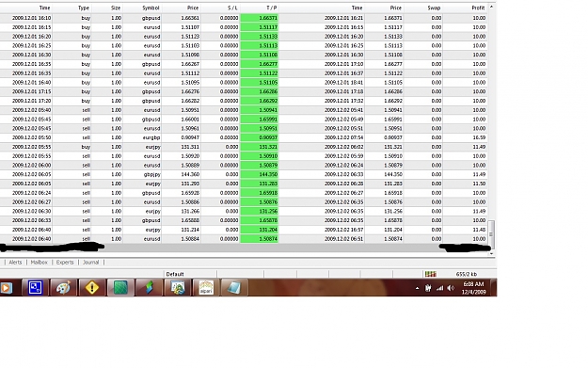Screen dimensions: 588x368
Task: Click close time 2009.12.02 06:51
Action: 343,239
